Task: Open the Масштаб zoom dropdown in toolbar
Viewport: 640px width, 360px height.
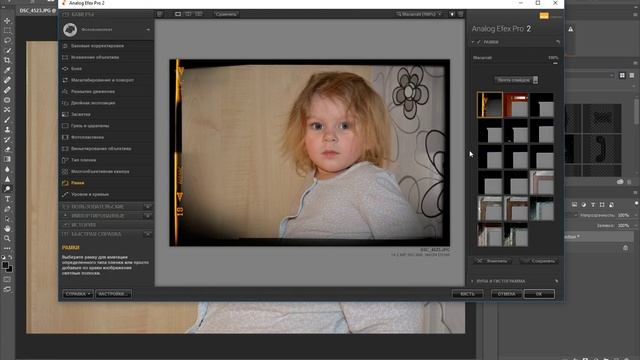Action: point(419,14)
